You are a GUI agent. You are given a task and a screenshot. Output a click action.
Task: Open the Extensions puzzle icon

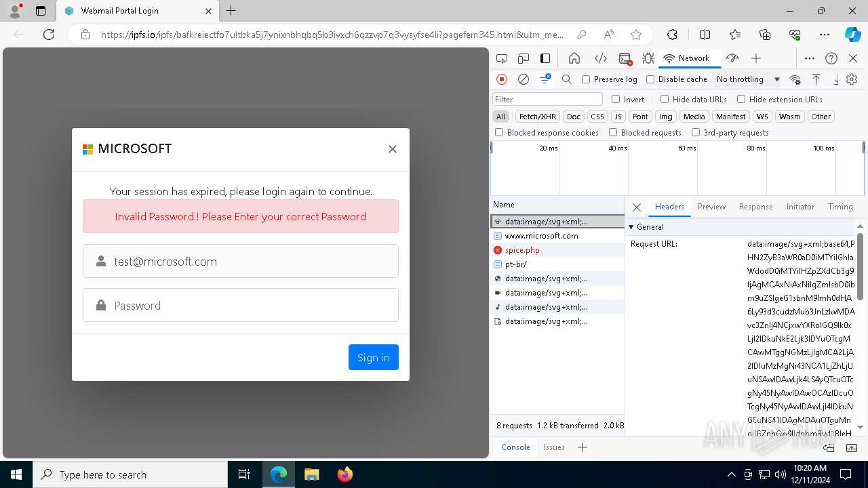(672, 35)
